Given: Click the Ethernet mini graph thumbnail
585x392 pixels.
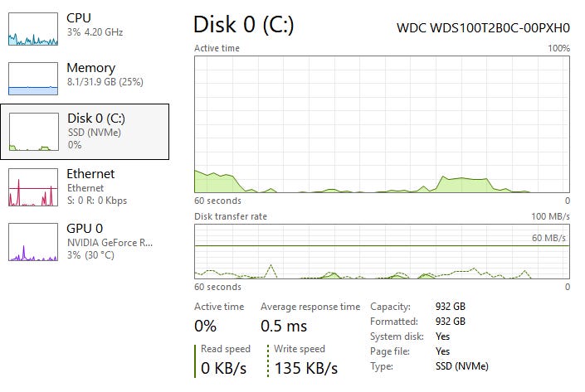Looking at the screenshot, I should click(x=33, y=187).
